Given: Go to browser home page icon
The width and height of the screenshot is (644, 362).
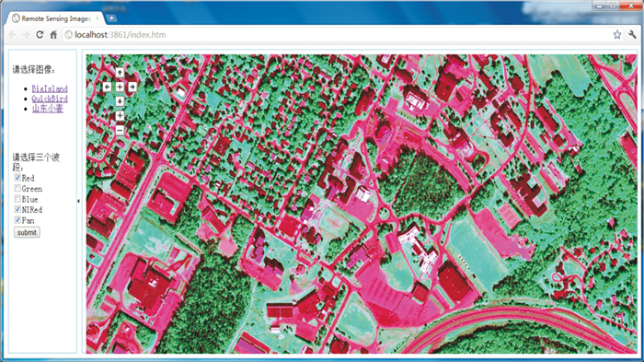Looking at the screenshot, I should pyautogui.click(x=53, y=35).
